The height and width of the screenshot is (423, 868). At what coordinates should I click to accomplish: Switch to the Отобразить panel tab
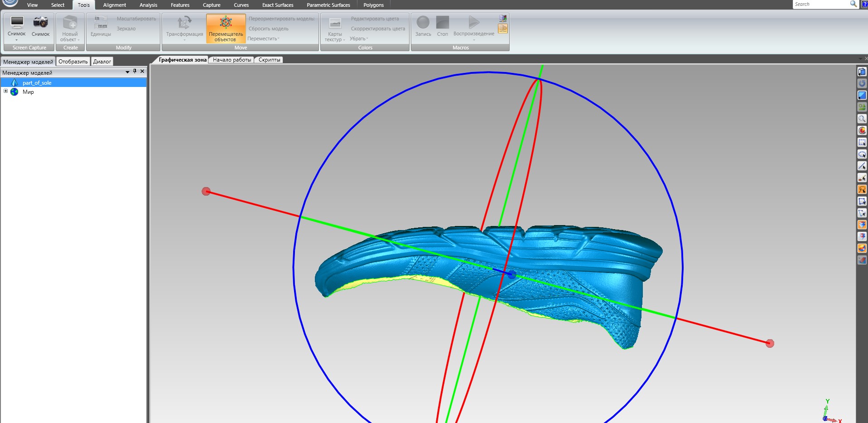(x=73, y=62)
